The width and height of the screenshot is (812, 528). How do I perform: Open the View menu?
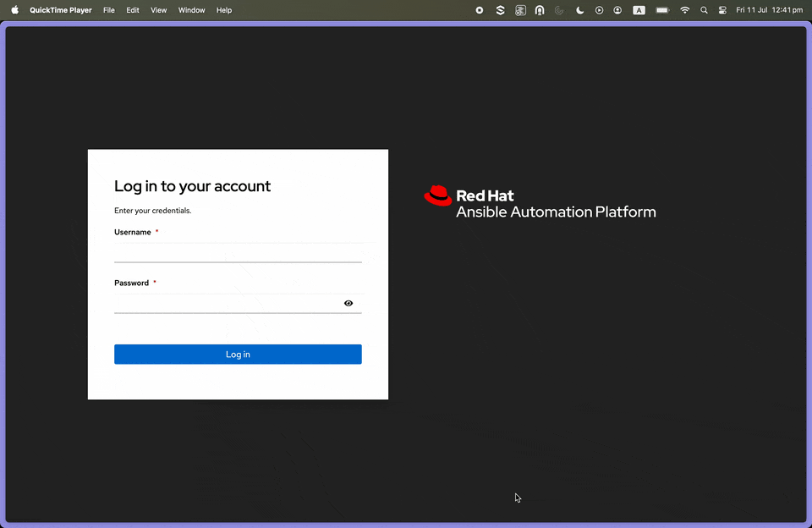click(158, 10)
